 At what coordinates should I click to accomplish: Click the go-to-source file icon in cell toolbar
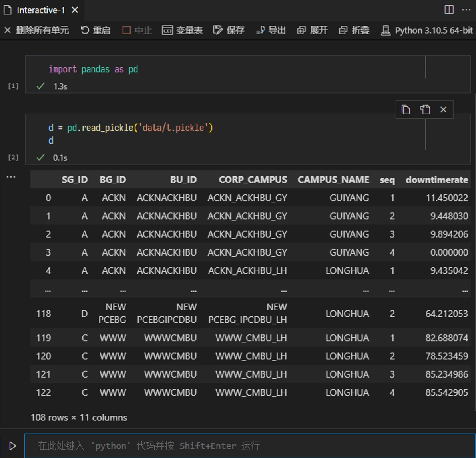tap(425, 110)
